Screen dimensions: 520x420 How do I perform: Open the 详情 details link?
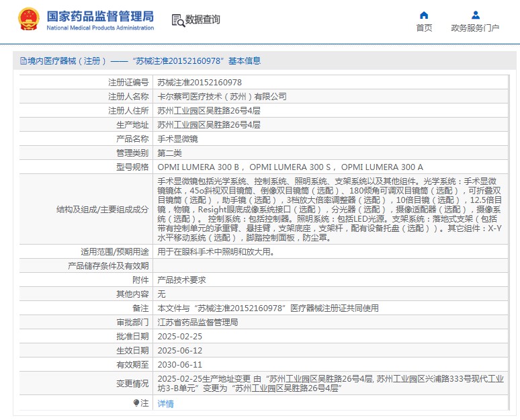(x=165, y=403)
